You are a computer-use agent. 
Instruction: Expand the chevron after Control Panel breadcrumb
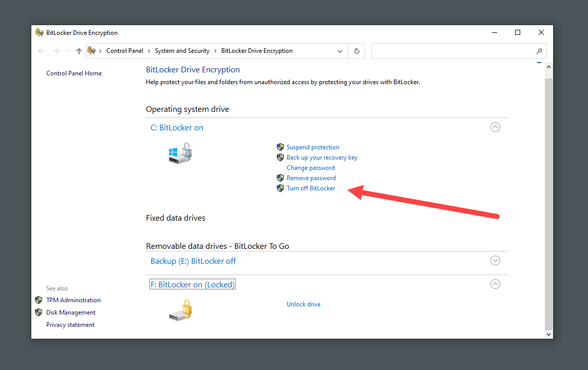click(x=149, y=51)
